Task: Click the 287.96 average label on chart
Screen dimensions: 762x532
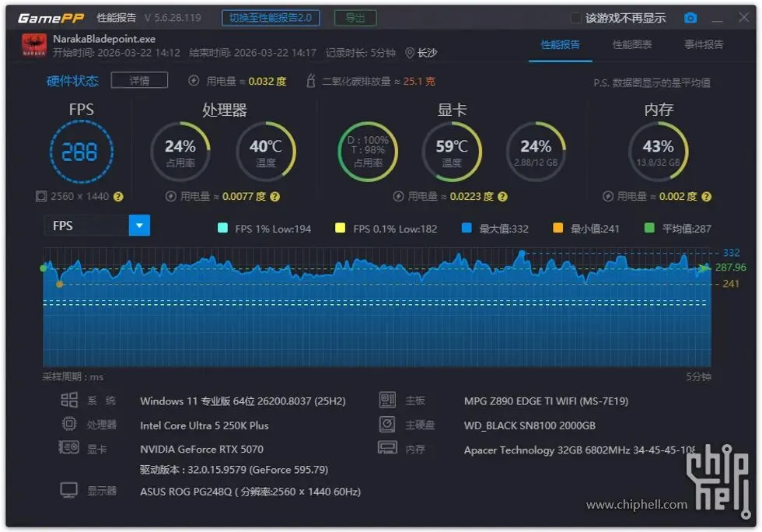Action: pyautogui.click(x=730, y=268)
